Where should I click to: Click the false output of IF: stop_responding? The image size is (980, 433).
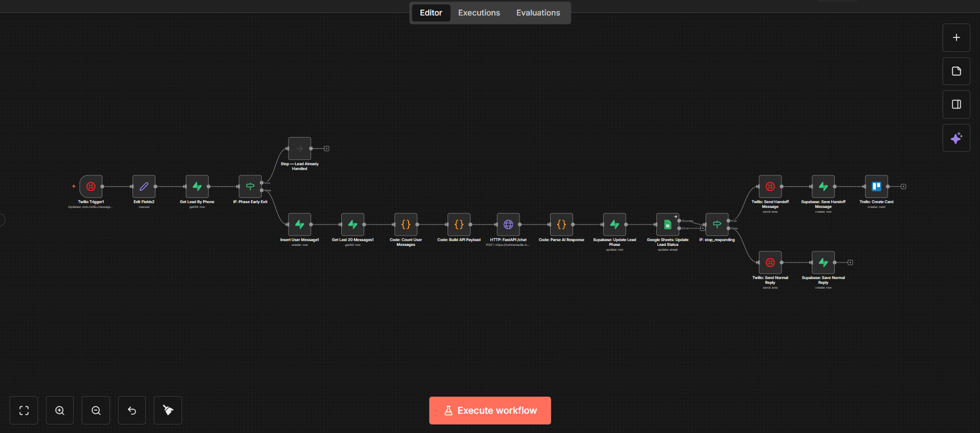[x=728, y=228]
